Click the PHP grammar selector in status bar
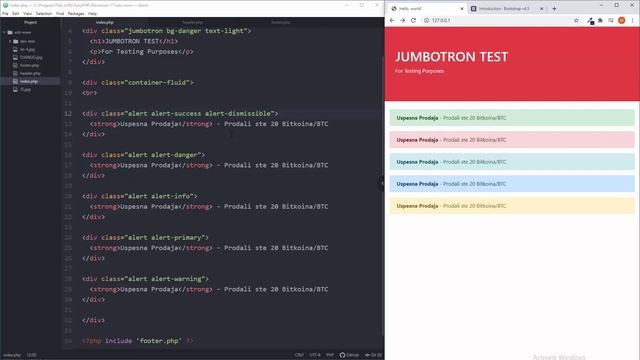The image size is (640, 360). (x=330, y=355)
